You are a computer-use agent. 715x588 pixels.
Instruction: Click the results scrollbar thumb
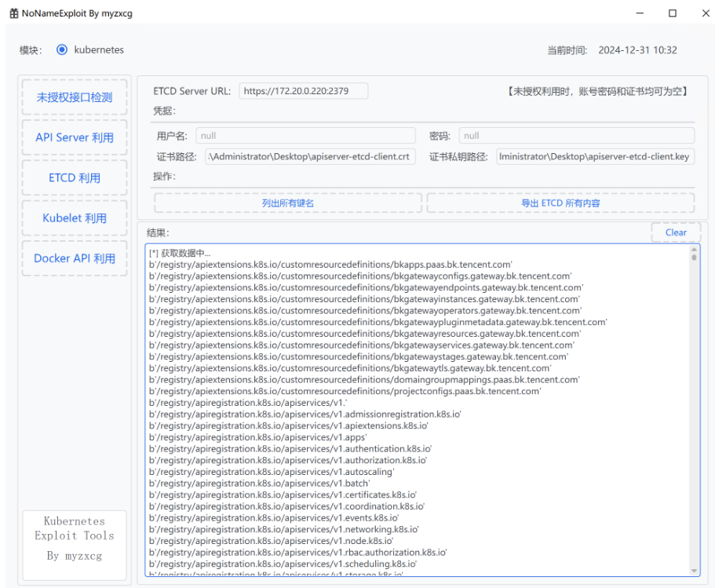click(x=694, y=257)
